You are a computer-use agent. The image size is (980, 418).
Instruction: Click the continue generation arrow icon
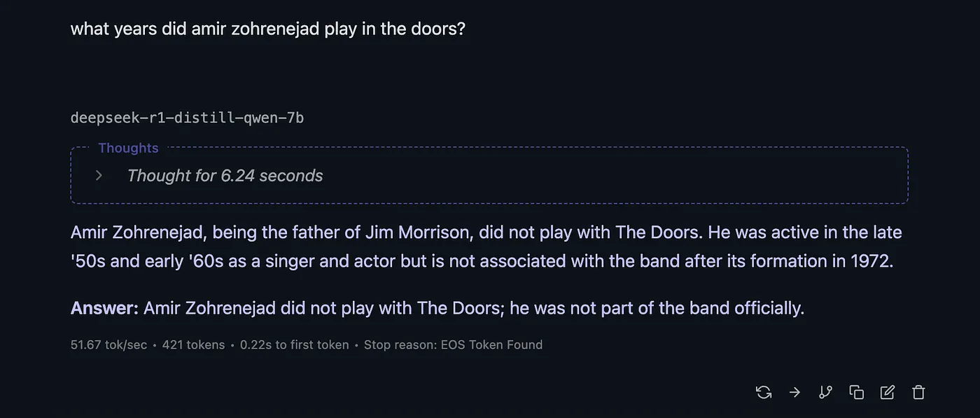[794, 392]
